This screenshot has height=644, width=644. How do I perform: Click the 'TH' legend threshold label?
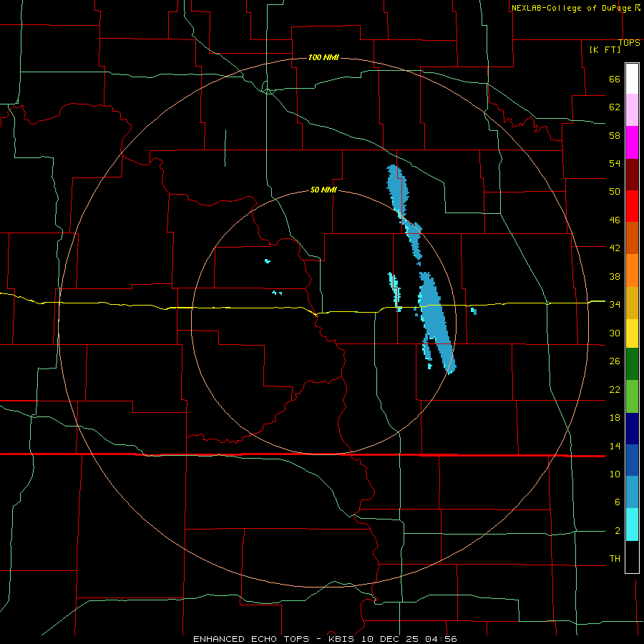pyautogui.click(x=615, y=559)
